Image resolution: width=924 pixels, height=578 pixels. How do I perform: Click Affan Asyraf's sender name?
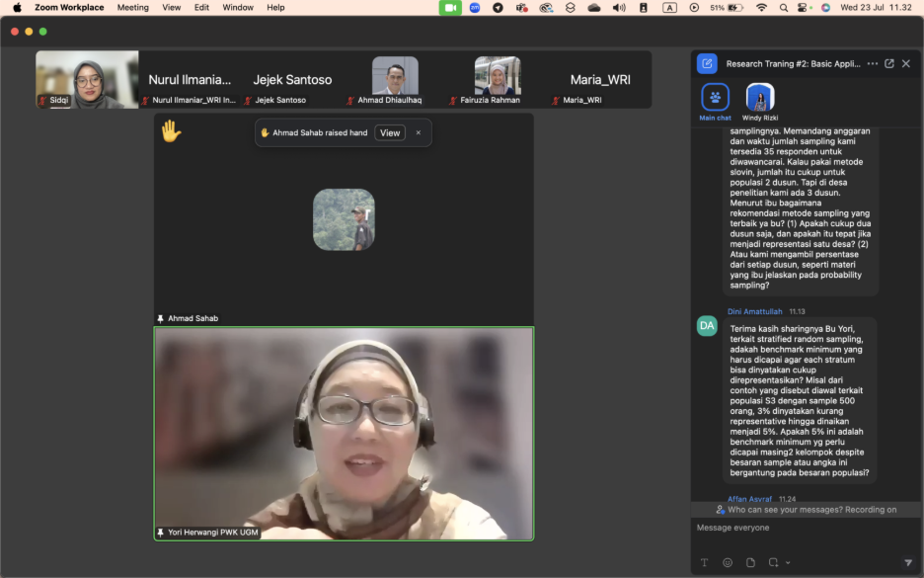pyautogui.click(x=749, y=498)
